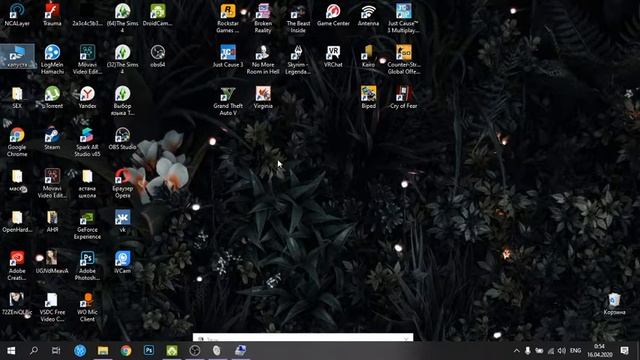Open the VRChat desktop shortcut
Screen dimensions: 640x360
click(333, 56)
